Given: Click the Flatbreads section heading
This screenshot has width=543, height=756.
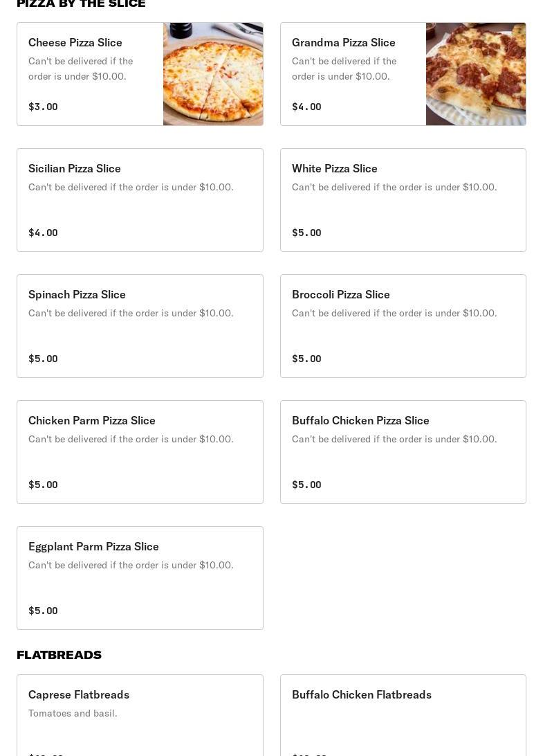Looking at the screenshot, I should pyautogui.click(x=59, y=655).
